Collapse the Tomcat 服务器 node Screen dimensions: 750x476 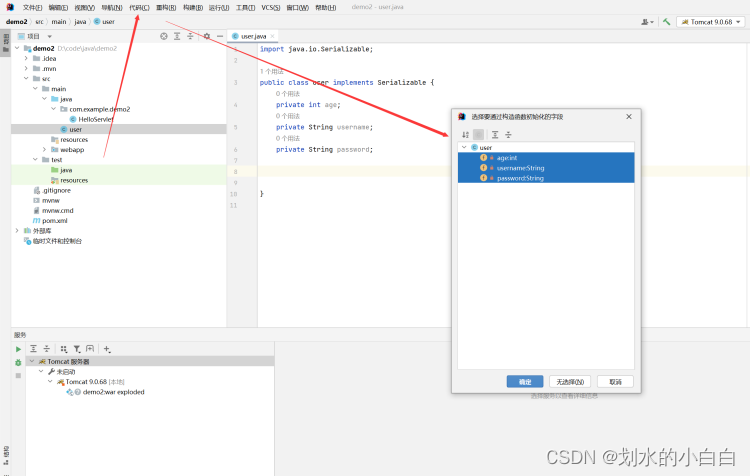click(32, 361)
